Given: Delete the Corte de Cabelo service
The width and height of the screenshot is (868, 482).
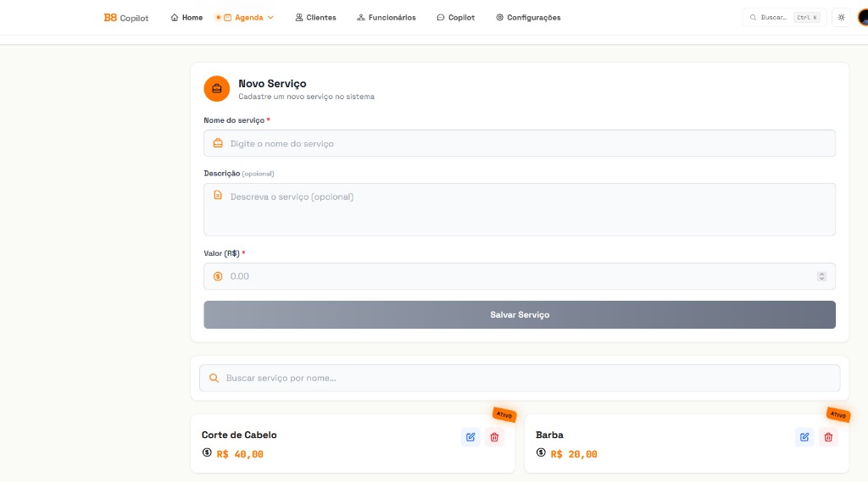Looking at the screenshot, I should (494, 437).
